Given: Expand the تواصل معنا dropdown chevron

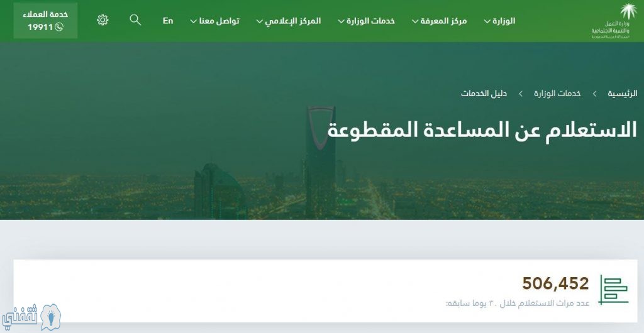Looking at the screenshot, I should (x=194, y=21).
